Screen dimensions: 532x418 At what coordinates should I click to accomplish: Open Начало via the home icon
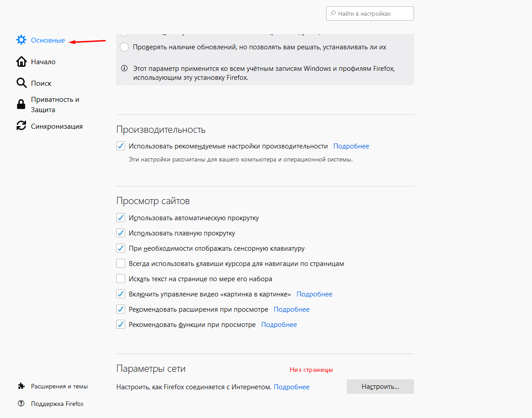[21, 62]
